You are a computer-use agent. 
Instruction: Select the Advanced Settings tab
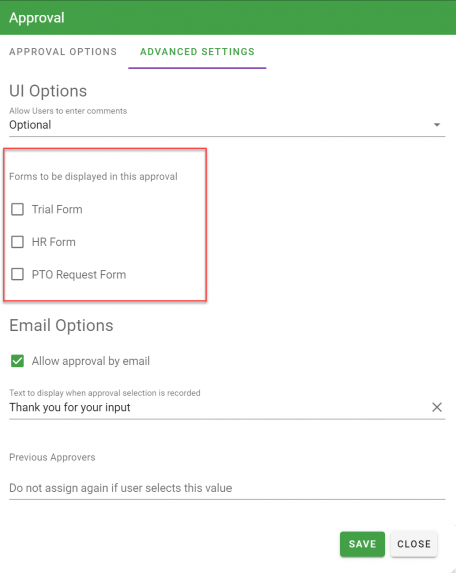197,52
